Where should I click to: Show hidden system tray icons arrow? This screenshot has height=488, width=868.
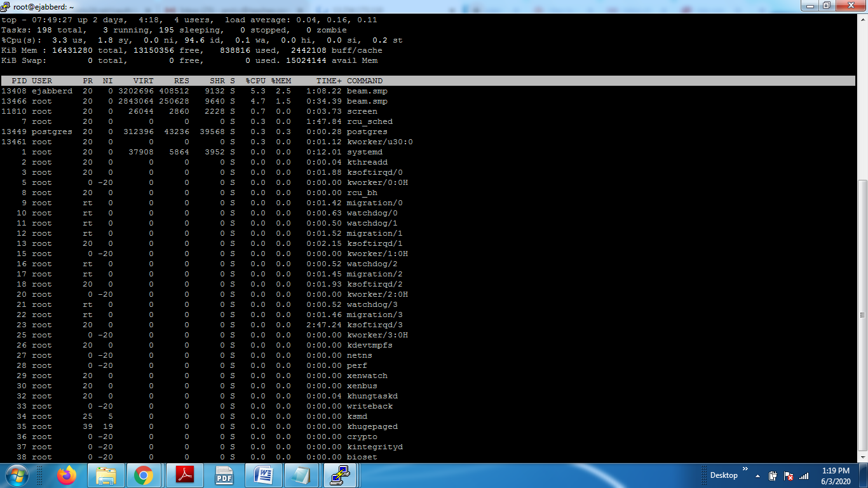coord(757,476)
